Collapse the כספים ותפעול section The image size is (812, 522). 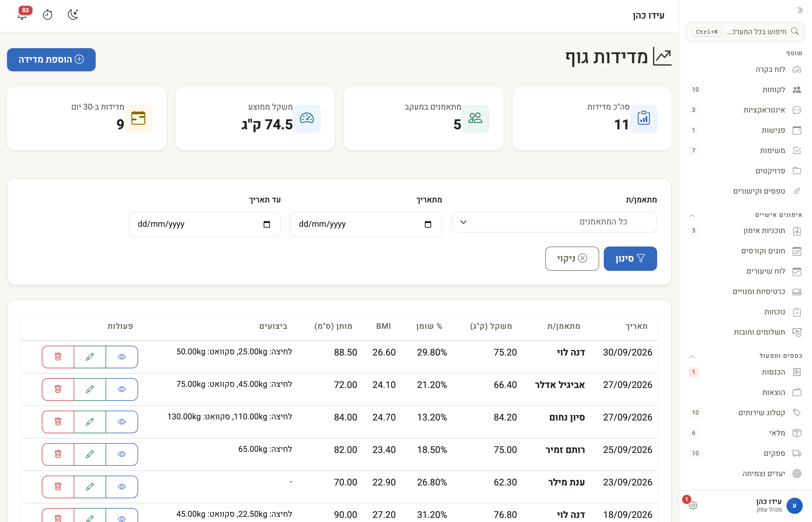click(692, 356)
